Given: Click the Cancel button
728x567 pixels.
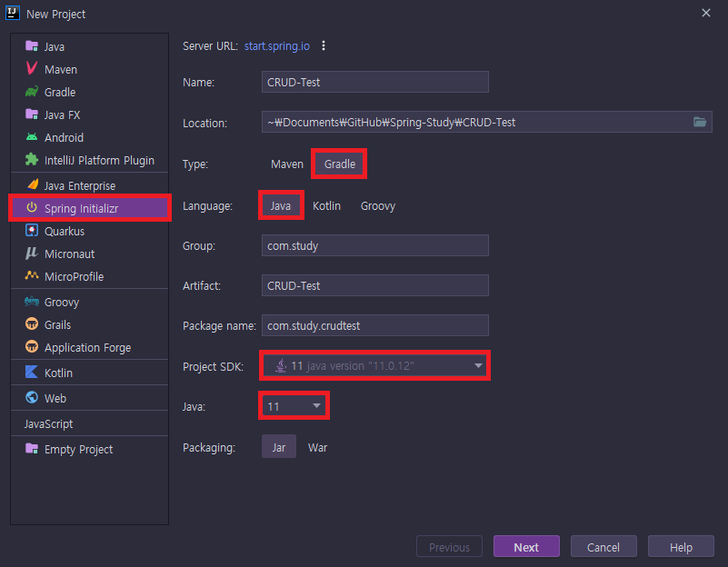Looking at the screenshot, I should [x=603, y=547].
